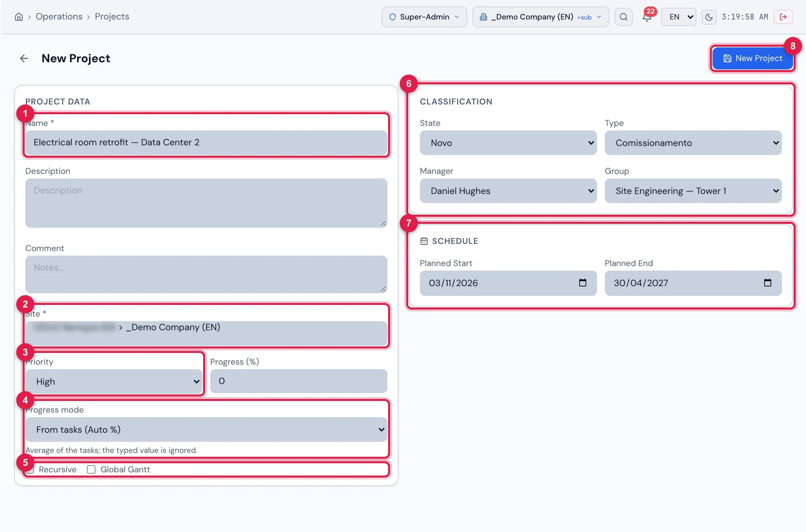Click the back arrow beside New Project
Viewport: 806px width, 532px height.
pos(24,58)
